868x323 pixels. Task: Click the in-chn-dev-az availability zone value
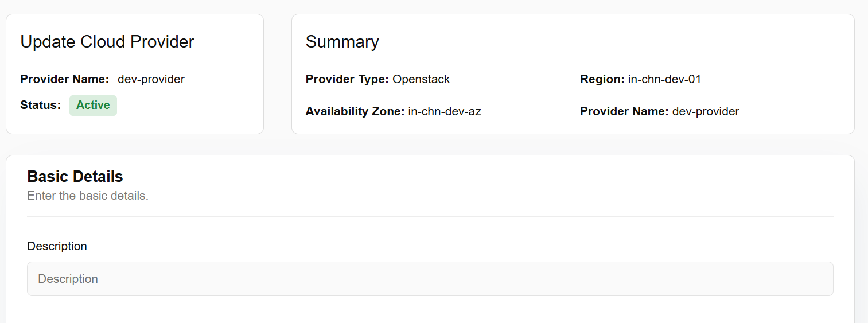pyautogui.click(x=445, y=111)
